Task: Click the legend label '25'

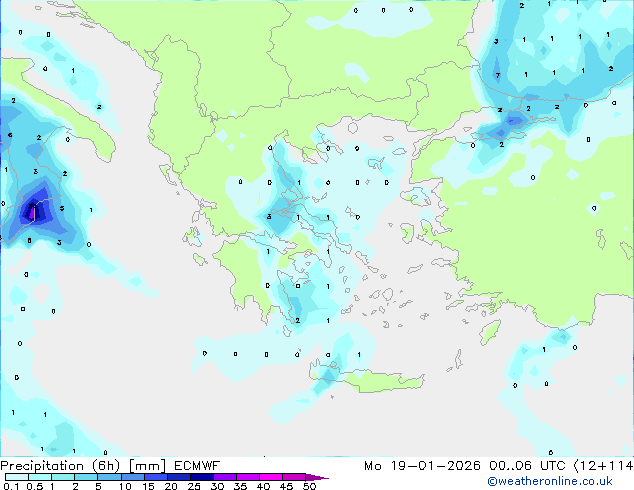Action: (194, 486)
